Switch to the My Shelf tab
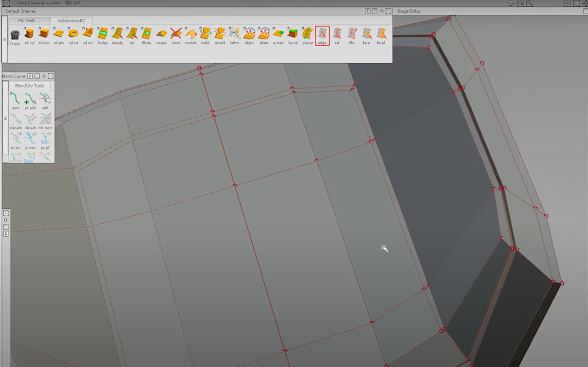This screenshot has width=588, height=367. coord(28,21)
